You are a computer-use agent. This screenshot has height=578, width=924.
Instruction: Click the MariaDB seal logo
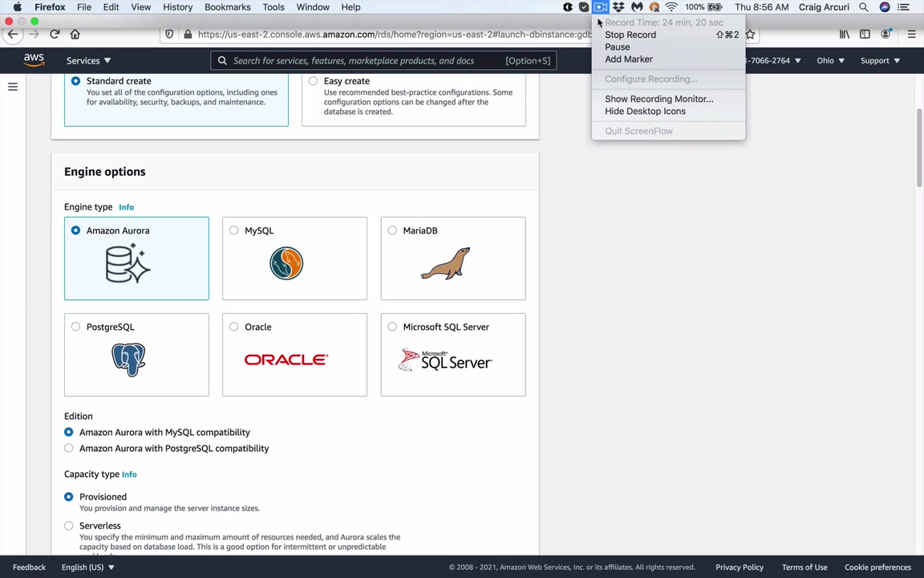(445, 263)
